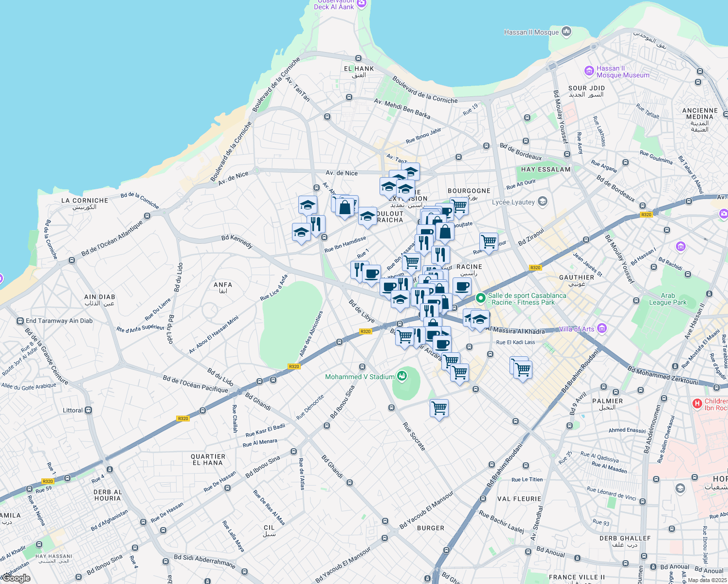Click the restaurant marker left of Rue Ibn Hamdisse

[x=316, y=224]
